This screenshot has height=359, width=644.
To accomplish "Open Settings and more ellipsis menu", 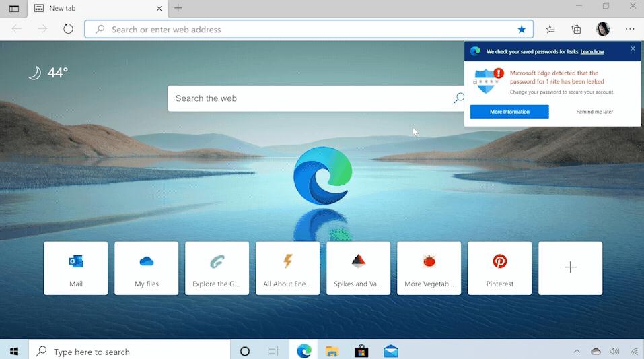I will click(x=630, y=29).
